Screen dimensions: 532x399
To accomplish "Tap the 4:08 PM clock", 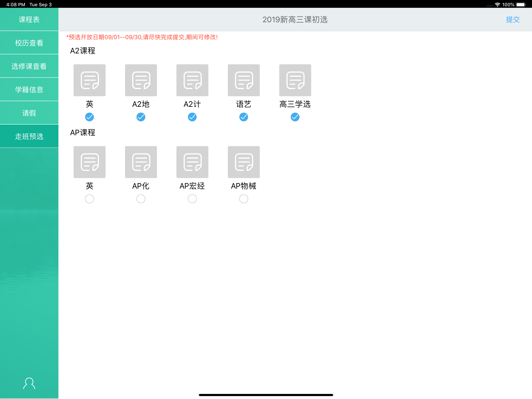I will 16,4.
